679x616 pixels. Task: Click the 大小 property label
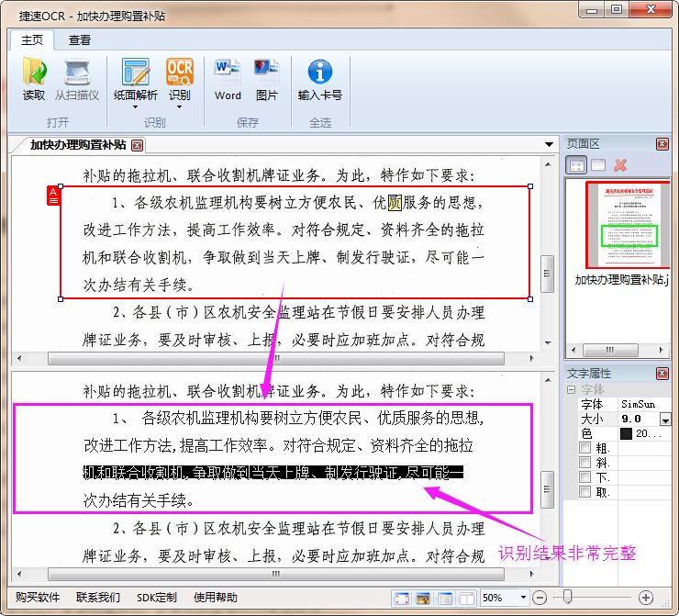click(x=592, y=419)
